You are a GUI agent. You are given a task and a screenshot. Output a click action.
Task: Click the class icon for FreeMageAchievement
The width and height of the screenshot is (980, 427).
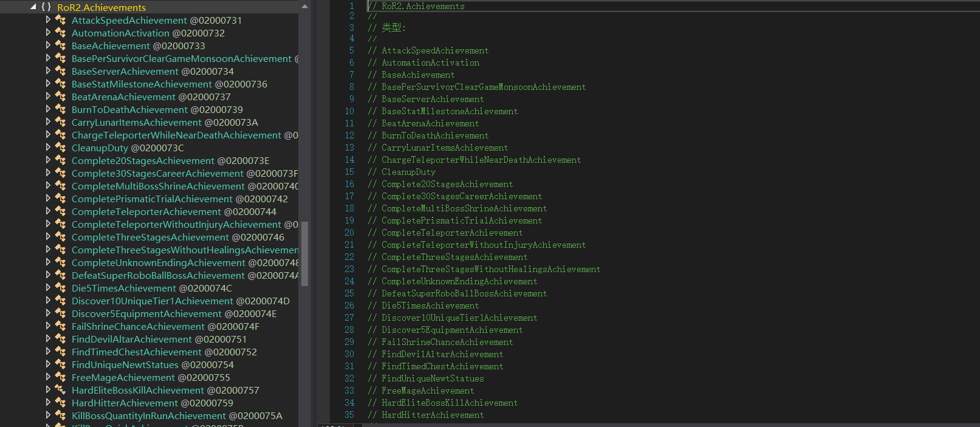coord(60,377)
